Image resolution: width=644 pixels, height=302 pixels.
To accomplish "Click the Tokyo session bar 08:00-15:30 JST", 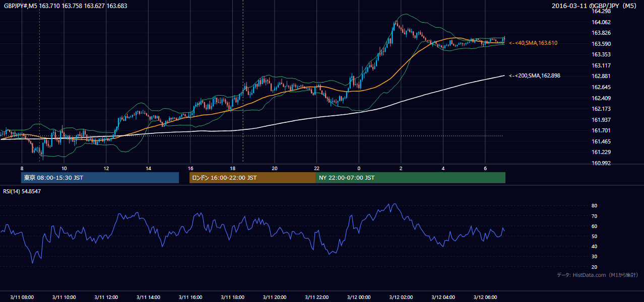I will pos(100,178).
